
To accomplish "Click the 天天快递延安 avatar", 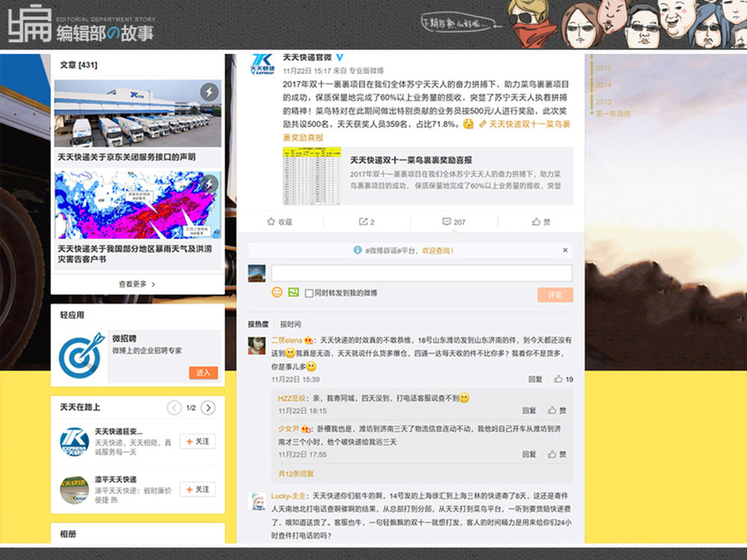I will click(x=74, y=441).
